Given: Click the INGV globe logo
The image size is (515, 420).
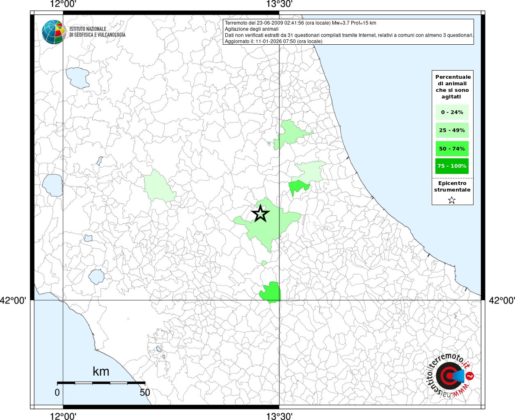Looking at the screenshot, I should pyautogui.click(x=54, y=32).
